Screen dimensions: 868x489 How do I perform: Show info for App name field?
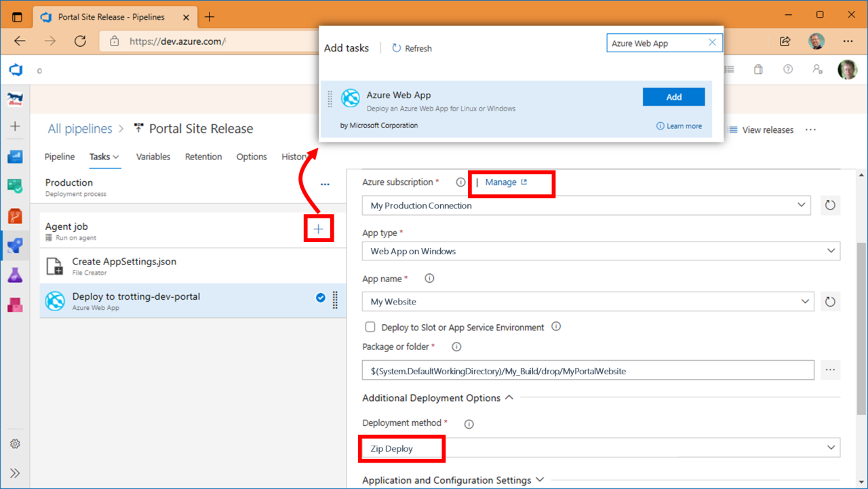click(429, 278)
